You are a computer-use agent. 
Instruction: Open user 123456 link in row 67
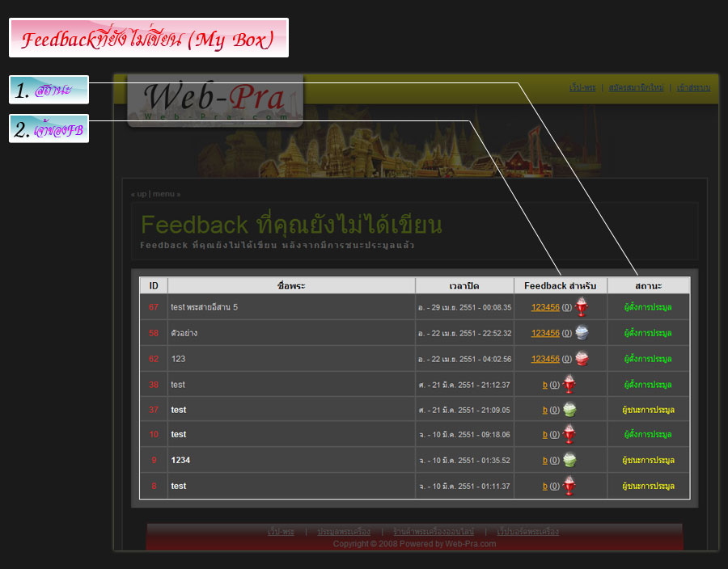pos(545,307)
